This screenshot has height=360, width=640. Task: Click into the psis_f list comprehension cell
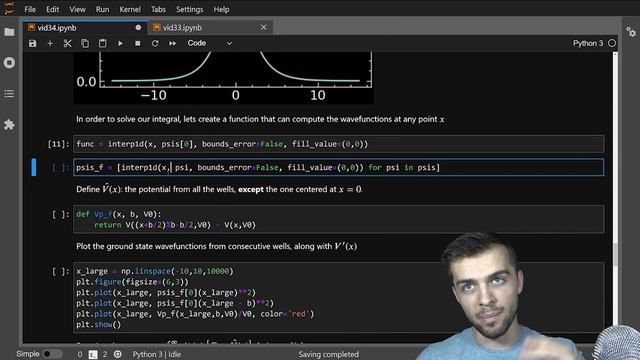click(338, 167)
